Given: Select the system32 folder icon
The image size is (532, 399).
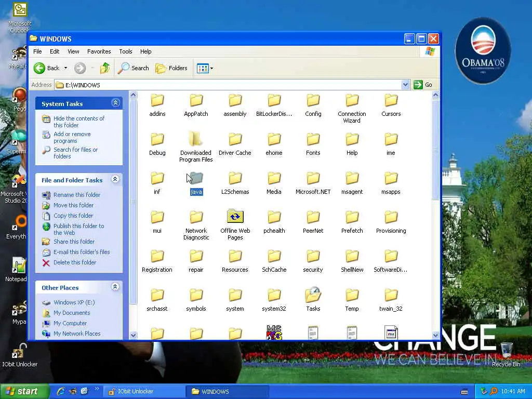Looking at the screenshot, I should (274, 295).
